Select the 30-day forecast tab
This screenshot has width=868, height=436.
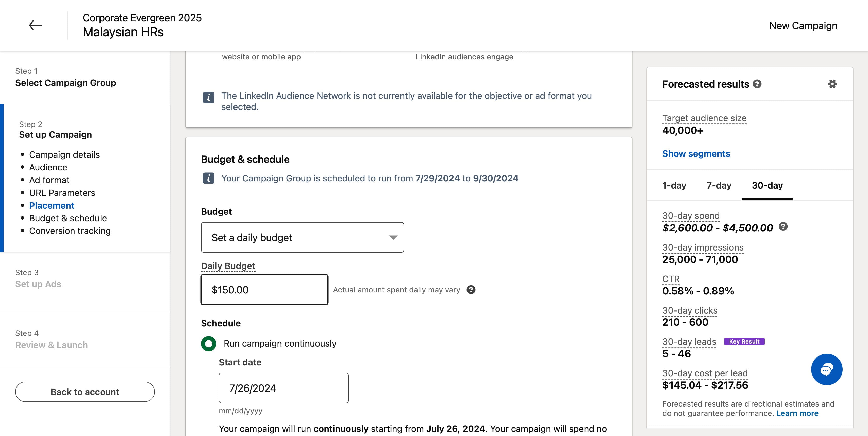click(767, 185)
